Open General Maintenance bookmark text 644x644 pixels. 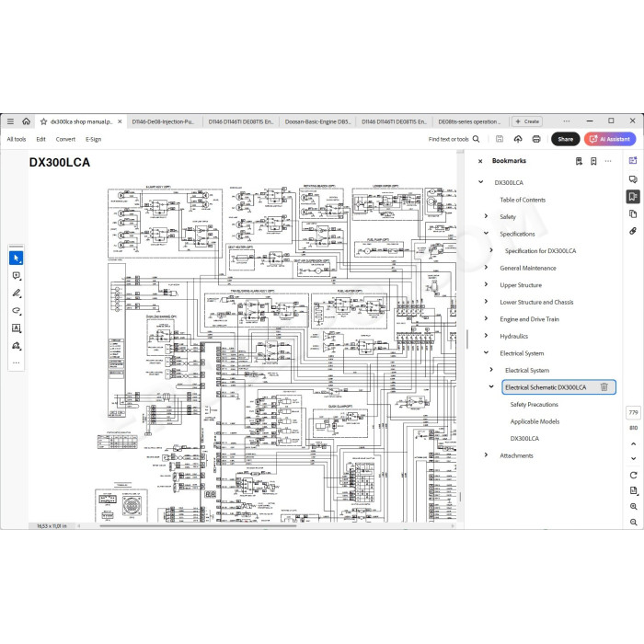point(528,268)
